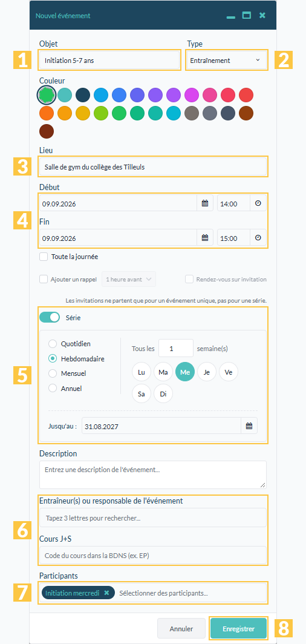Expand the 1 heure avant reminder dropdown
Screen dimensions: 306x644
click(x=129, y=279)
